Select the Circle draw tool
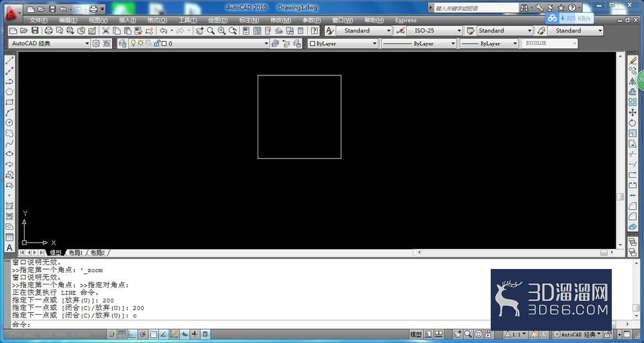 click(9, 123)
